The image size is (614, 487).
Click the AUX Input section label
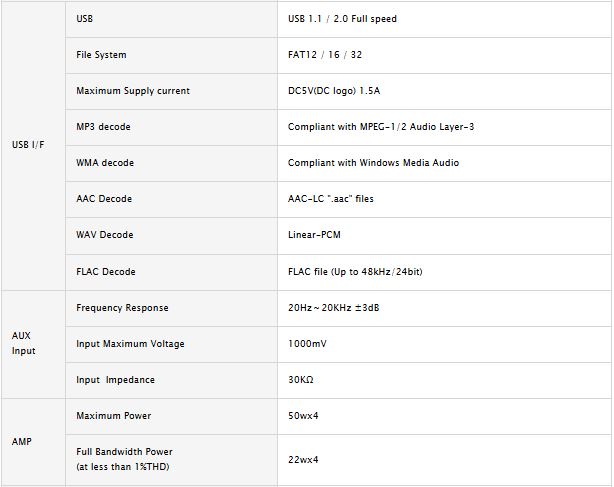click(x=23, y=343)
